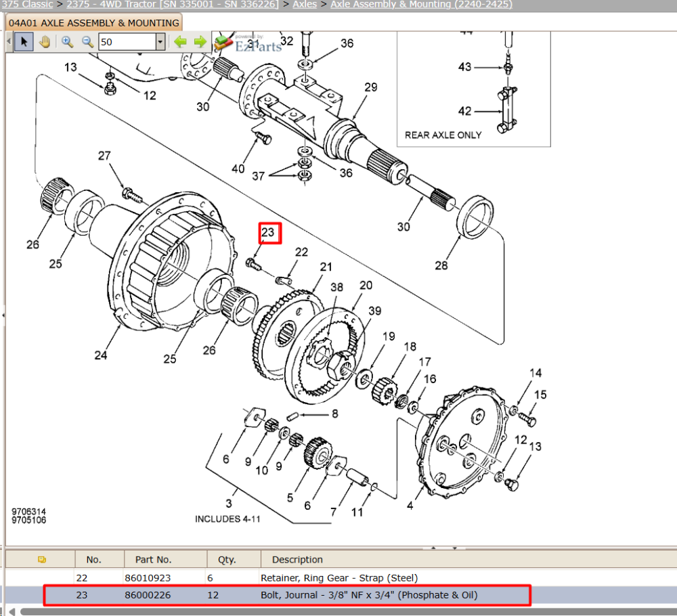Viewport: 677px width, 616px height.
Task: Select part number 86010923 cell
Action: point(148,577)
